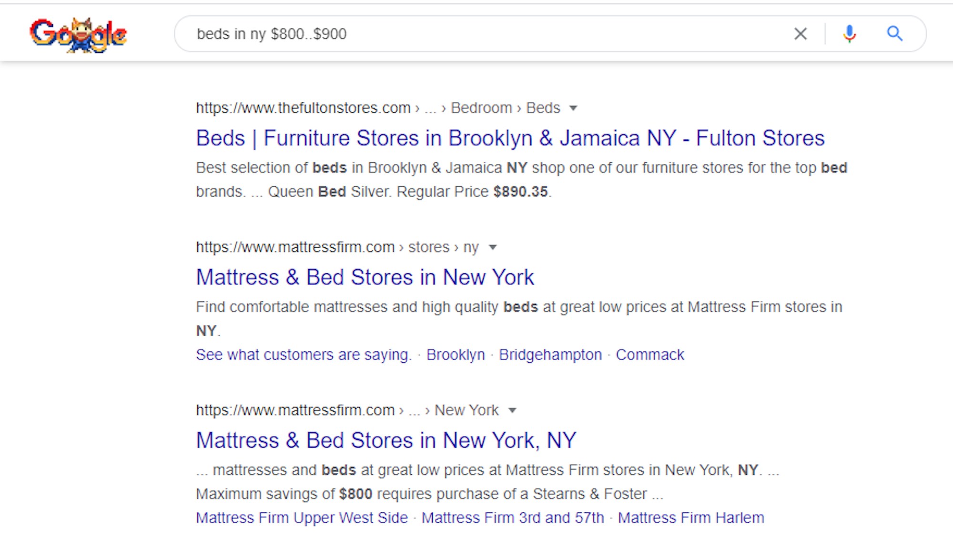The height and width of the screenshot is (560, 953).
Task: Click the Mattress Firm New York NY title
Action: (x=386, y=440)
